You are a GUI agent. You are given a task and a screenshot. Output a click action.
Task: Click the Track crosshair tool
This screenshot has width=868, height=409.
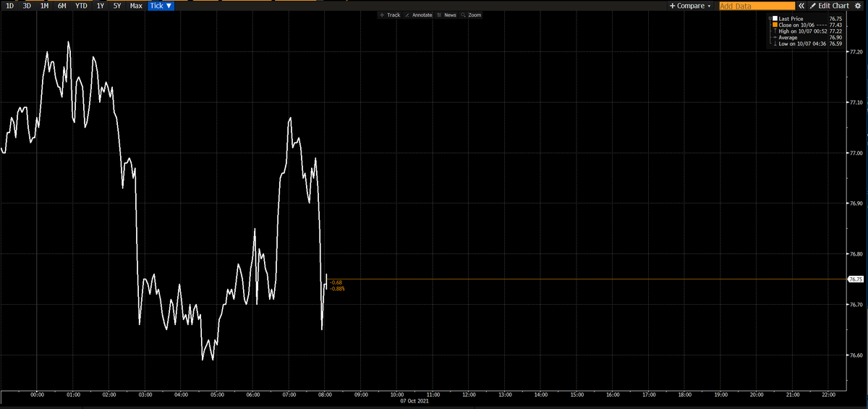[390, 14]
